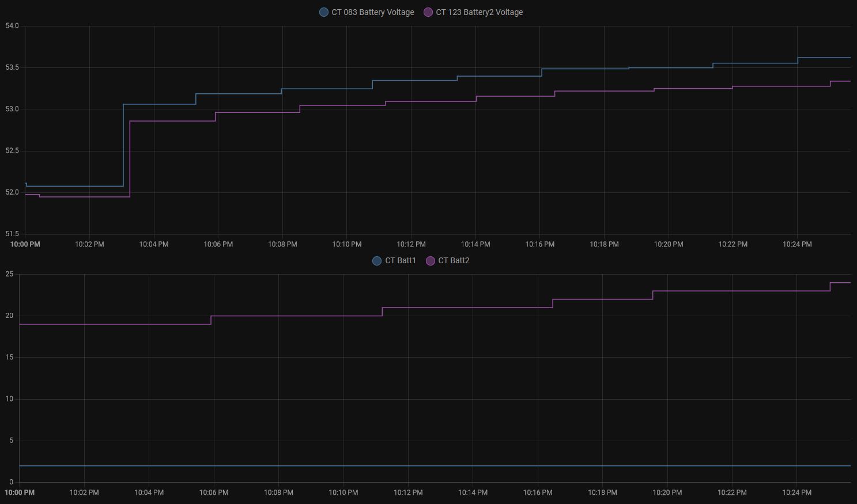The image size is (857, 504).
Task: Click 10:24 PM tick on voltage chart axis
Action: [x=797, y=244]
